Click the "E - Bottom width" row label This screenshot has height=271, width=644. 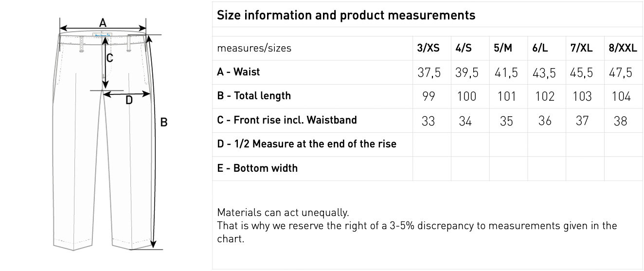point(257,168)
